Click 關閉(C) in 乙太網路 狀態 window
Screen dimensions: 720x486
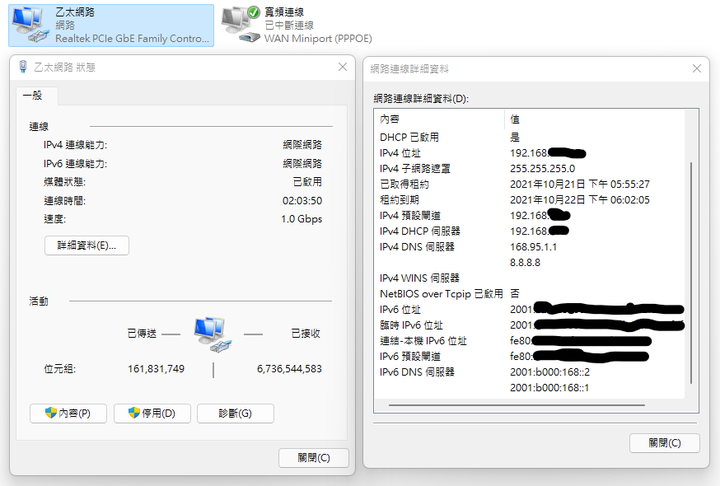click(314, 458)
